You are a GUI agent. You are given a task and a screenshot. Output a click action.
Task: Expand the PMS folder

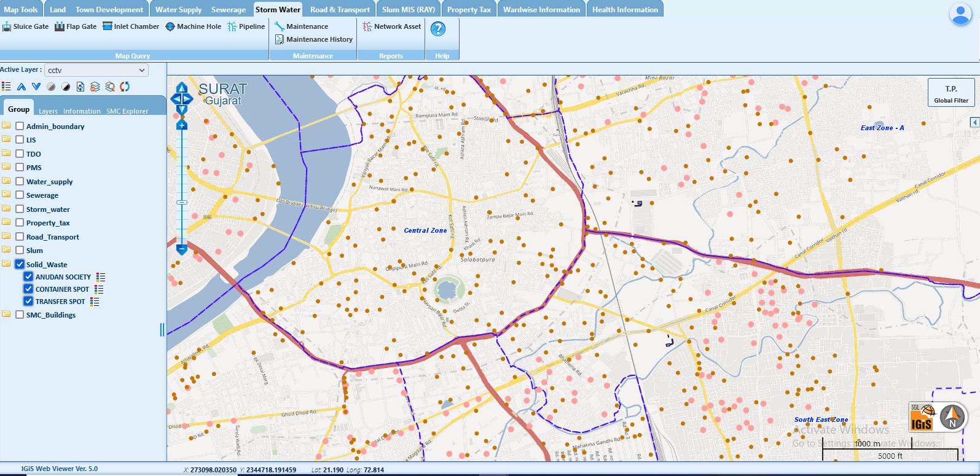[6, 166]
